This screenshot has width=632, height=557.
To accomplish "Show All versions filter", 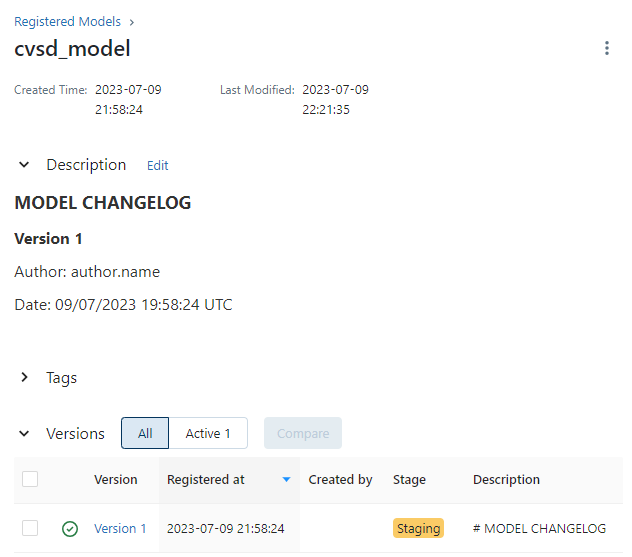I will (x=145, y=434).
